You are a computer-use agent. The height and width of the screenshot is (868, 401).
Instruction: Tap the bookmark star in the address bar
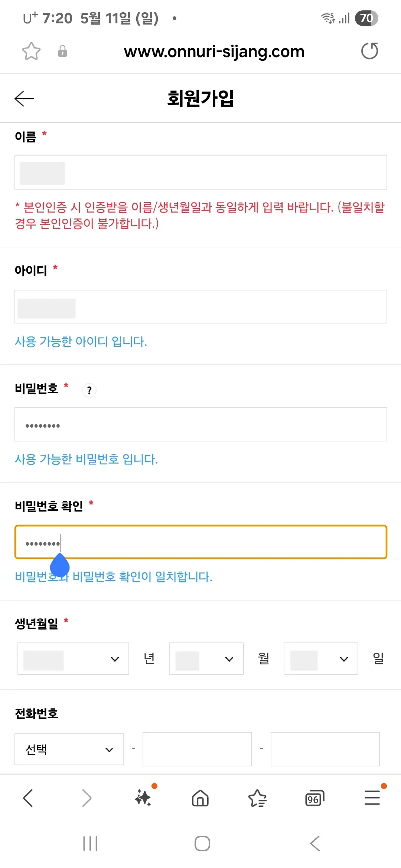(31, 52)
